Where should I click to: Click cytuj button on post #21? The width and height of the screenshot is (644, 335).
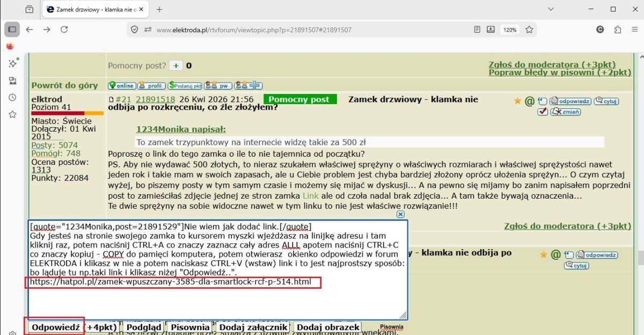click(x=606, y=101)
